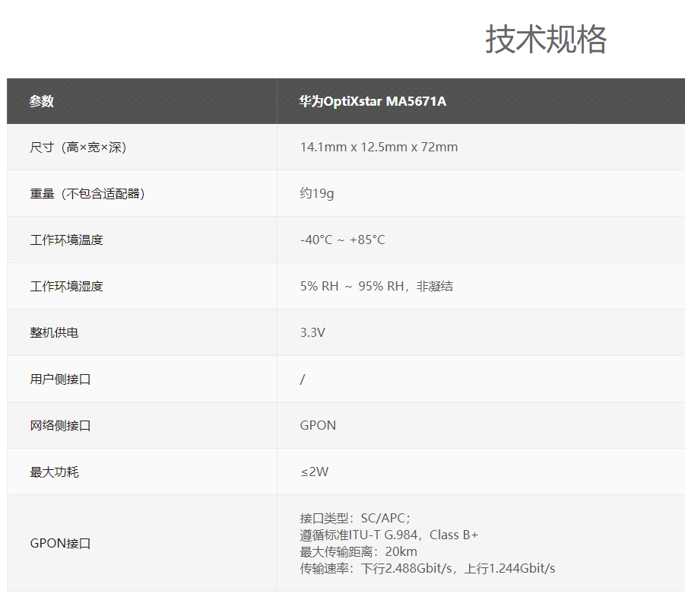Select the 接口类型：SC/APC line
The height and width of the screenshot is (616, 685).
pyautogui.click(x=355, y=518)
